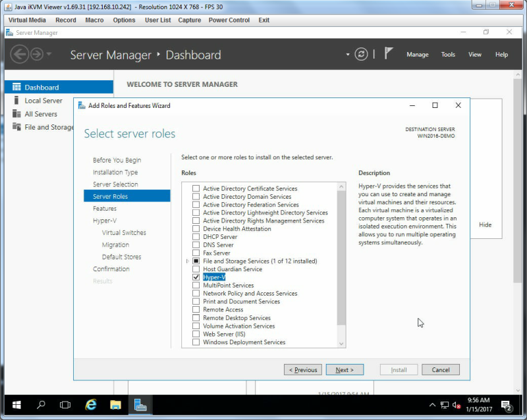Tick the Web Server (IIS) checkbox
This screenshot has width=527, height=420.
(196, 334)
